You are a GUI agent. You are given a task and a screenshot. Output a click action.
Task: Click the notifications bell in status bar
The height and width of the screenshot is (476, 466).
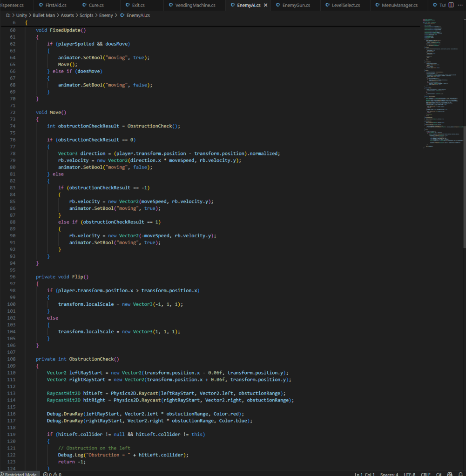tap(460, 474)
